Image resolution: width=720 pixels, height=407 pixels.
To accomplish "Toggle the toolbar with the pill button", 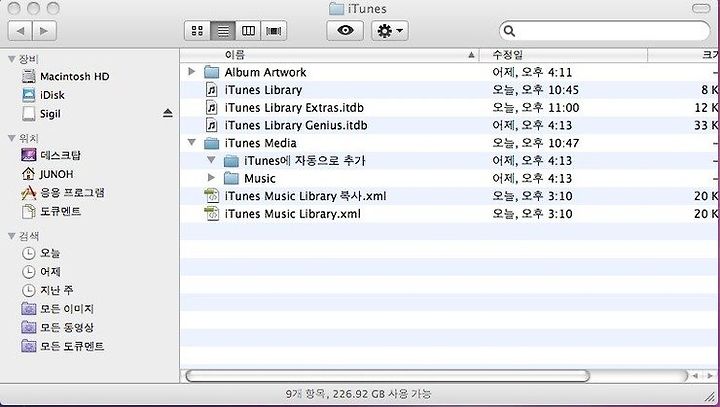I will point(701,8).
